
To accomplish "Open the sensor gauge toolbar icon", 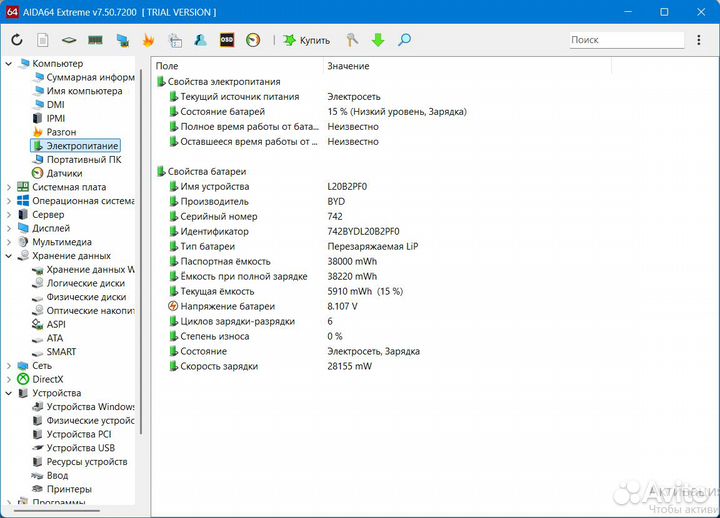I will pyautogui.click(x=253, y=40).
